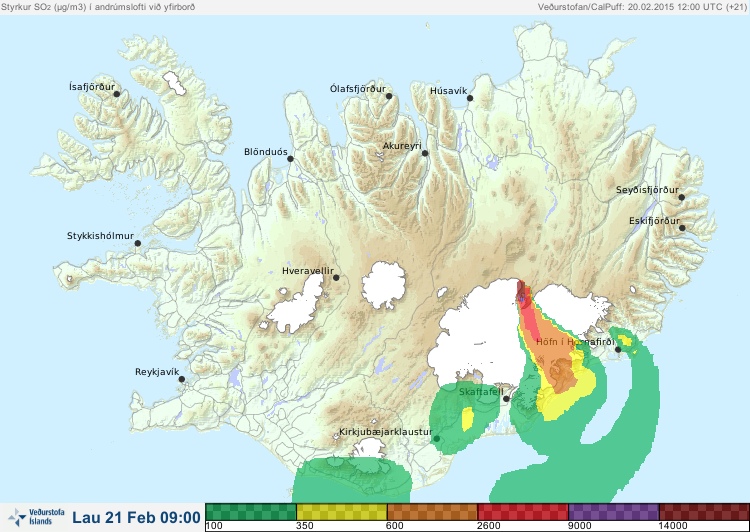The width and height of the screenshot is (750, 532).
Task: Click the Kirkjubæjarklaustur marker dot
Action: pyautogui.click(x=436, y=439)
